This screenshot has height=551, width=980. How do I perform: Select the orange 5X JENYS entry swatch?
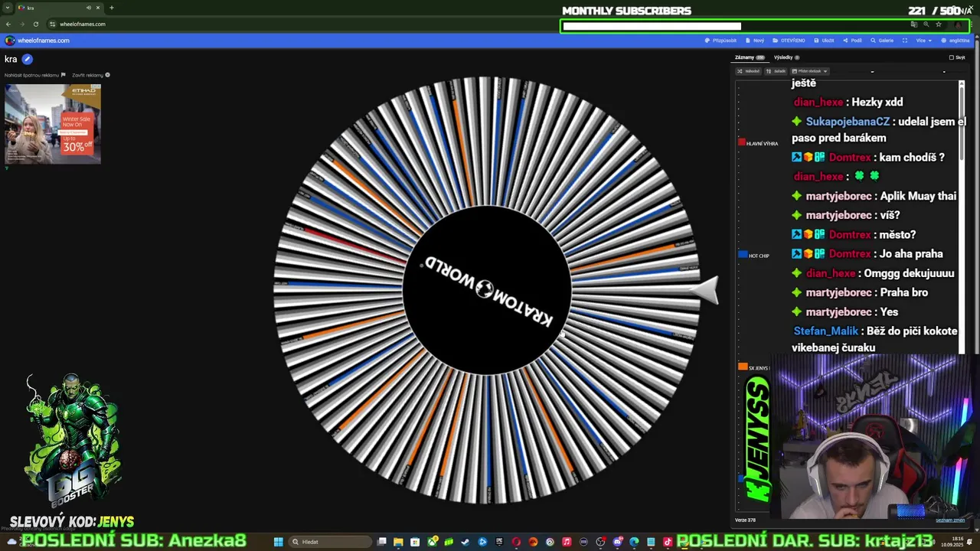tap(742, 367)
